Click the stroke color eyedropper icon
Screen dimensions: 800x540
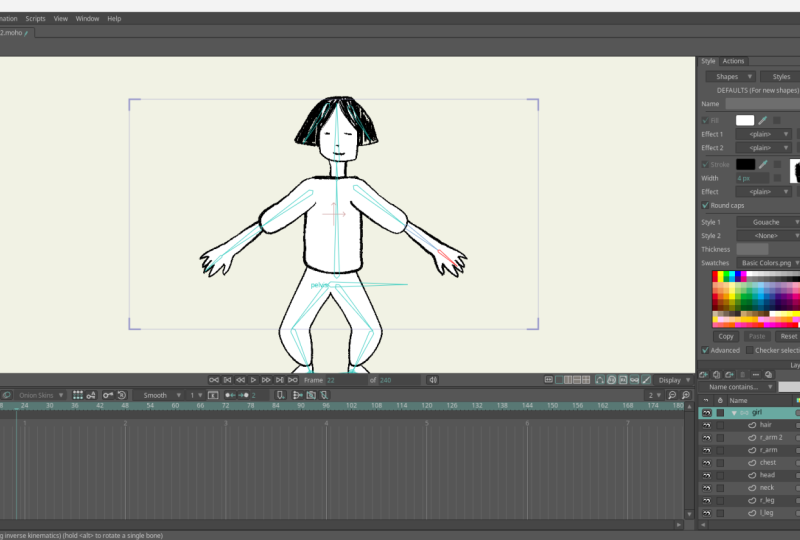pyautogui.click(x=763, y=164)
